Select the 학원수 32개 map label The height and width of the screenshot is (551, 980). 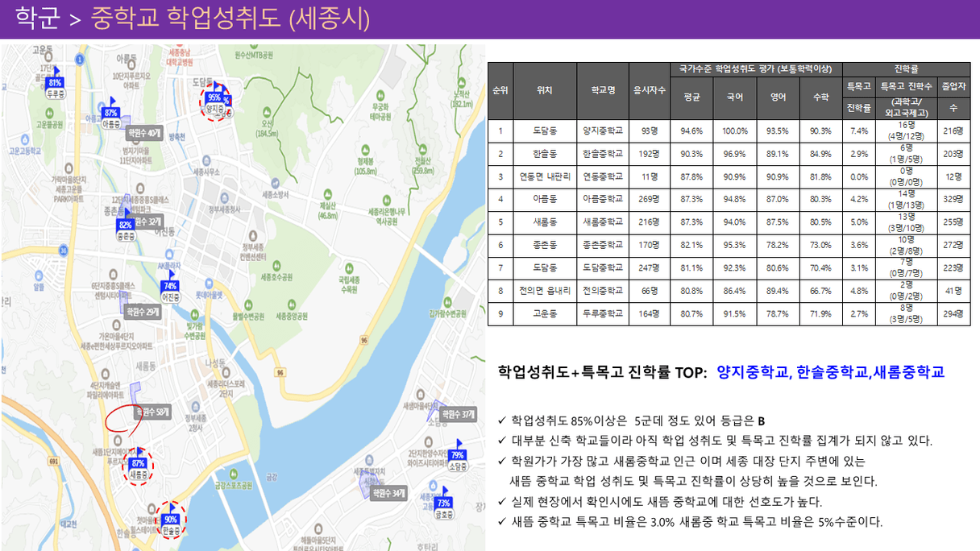145,221
